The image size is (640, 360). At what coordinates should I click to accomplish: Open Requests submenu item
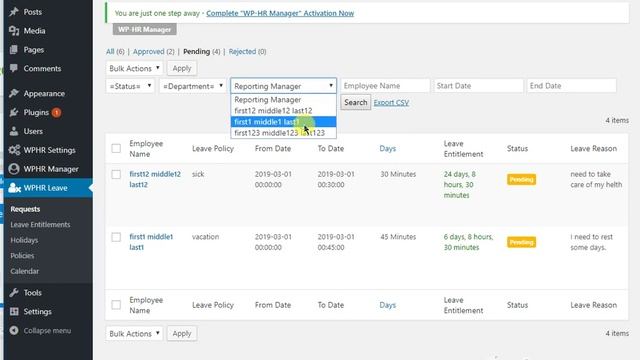click(25, 209)
